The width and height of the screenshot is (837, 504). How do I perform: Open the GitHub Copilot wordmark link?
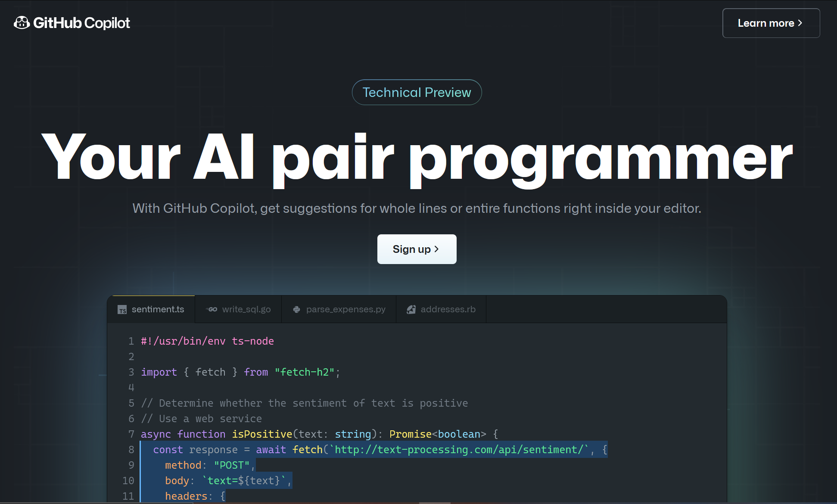pos(81,23)
